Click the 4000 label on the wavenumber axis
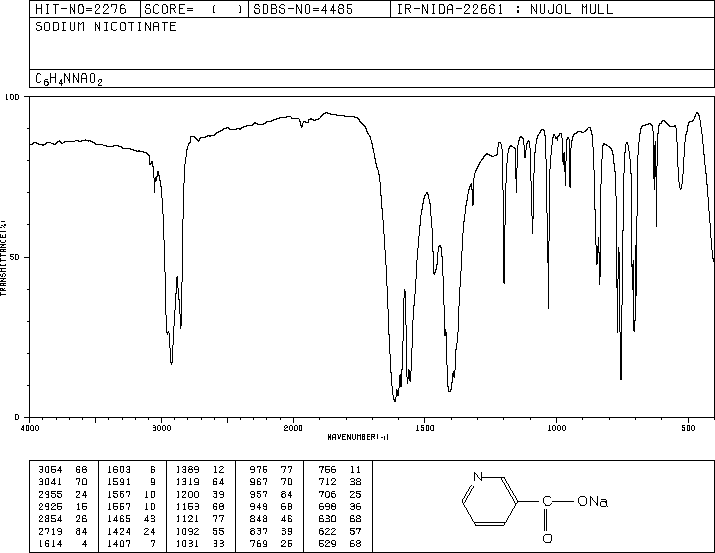 [30, 428]
